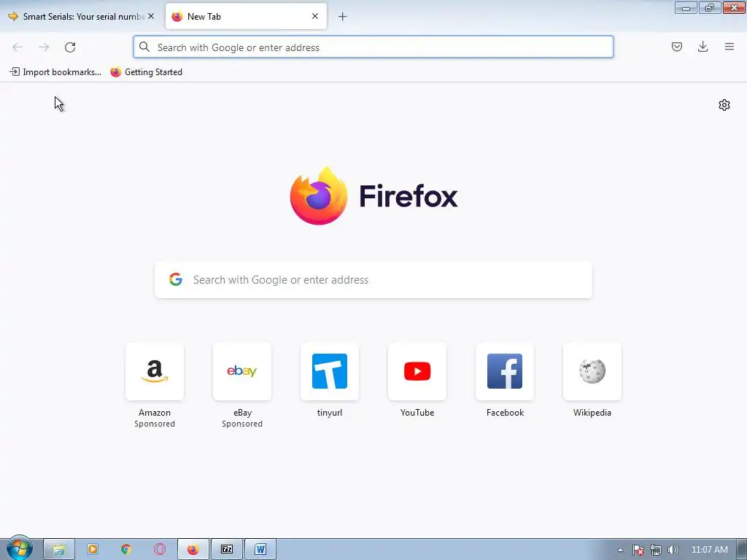
Task: Click the 11:07 AM taskbar clock
Action: click(709, 550)
